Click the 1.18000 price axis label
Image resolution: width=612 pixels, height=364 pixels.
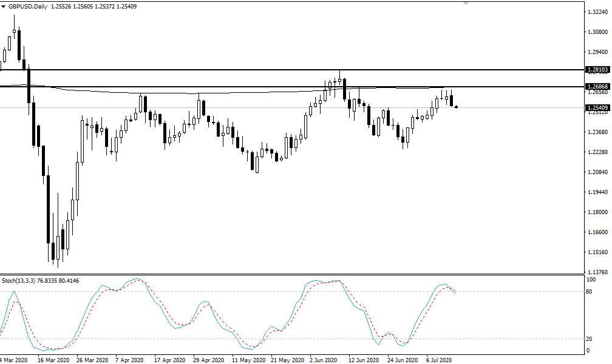point(597,212)
